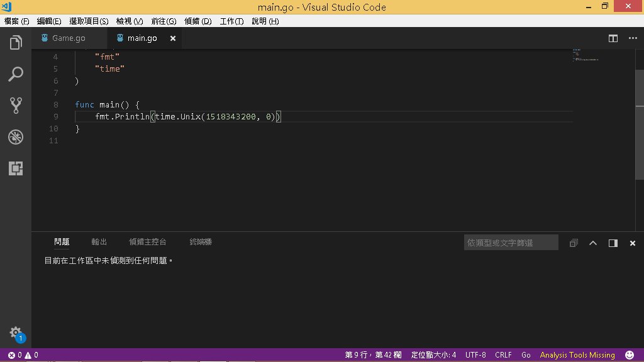Open go-to-line via 第 9 行, 第 42 欄

pyautogui.click(x=373, y=355)
